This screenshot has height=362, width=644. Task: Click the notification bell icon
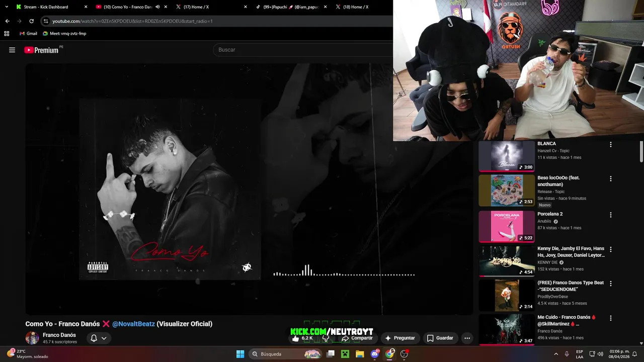tap(94, 338)
